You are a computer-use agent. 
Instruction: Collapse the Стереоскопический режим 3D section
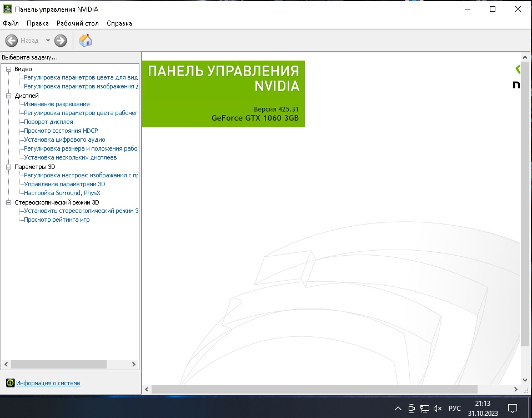[x=8, y=202]
